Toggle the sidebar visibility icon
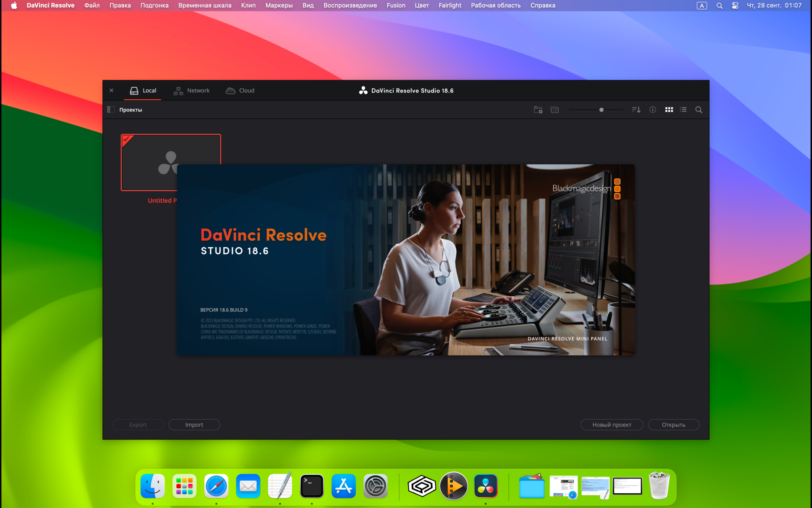 [111, 110]
